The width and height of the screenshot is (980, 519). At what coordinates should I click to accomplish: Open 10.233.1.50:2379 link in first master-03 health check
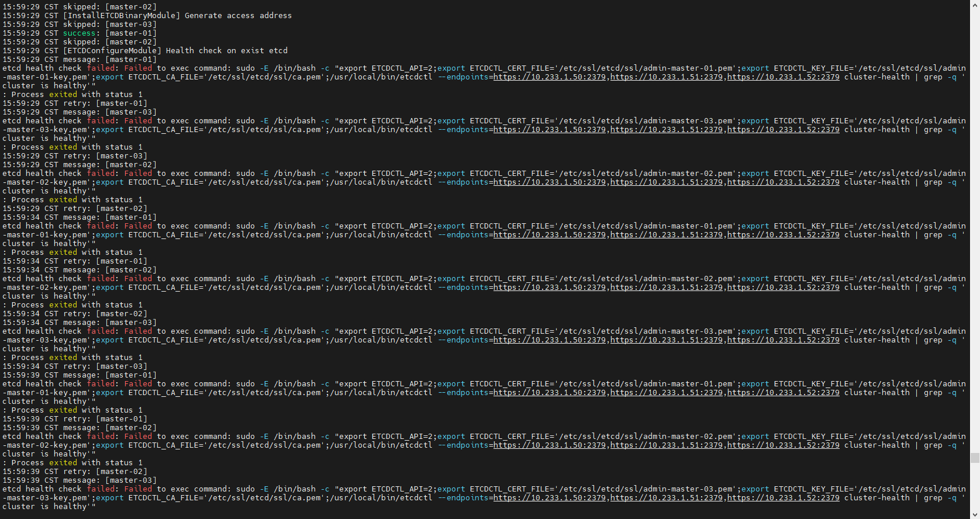click(549, 130)
